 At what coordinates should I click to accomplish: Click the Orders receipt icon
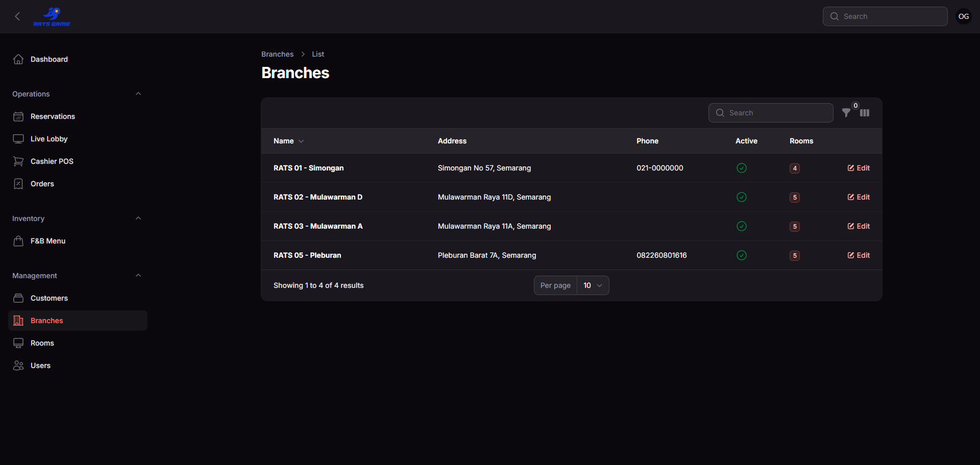(18, 184)
